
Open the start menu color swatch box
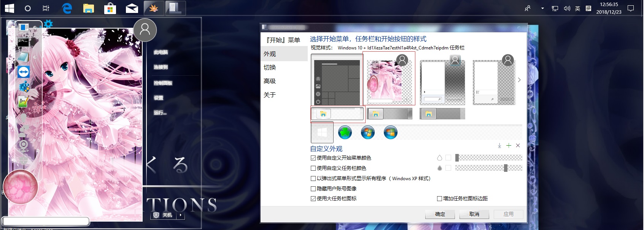pyautogui.click(x=448, y=158)
